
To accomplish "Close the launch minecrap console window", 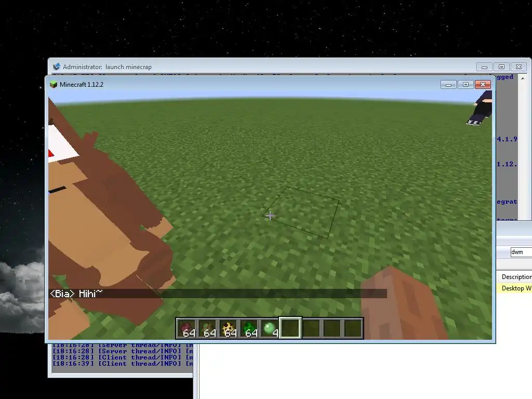I will 519,67.
